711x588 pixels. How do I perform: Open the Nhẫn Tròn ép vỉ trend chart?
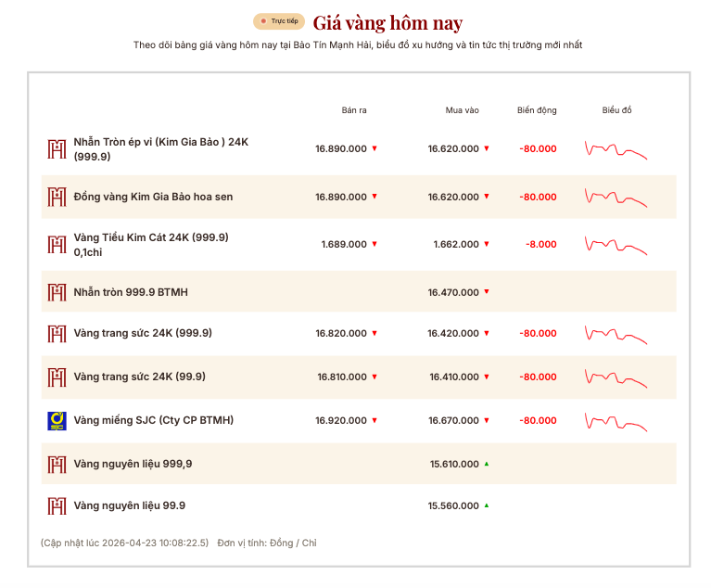616,149
